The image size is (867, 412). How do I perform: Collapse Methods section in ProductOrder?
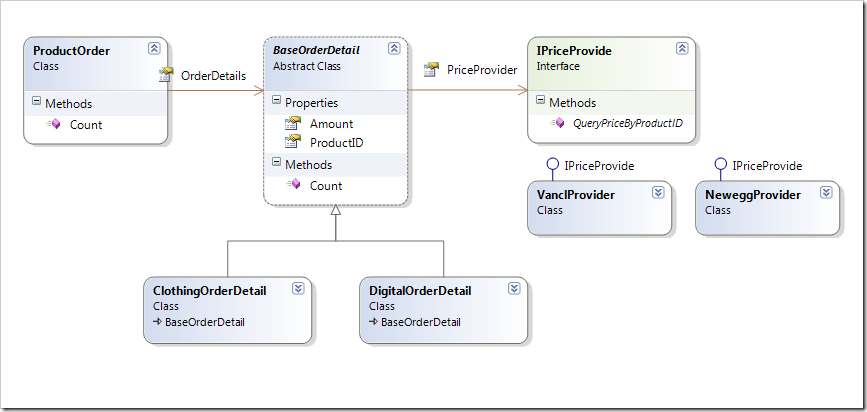pyautogui.click(x=36, y=101)
